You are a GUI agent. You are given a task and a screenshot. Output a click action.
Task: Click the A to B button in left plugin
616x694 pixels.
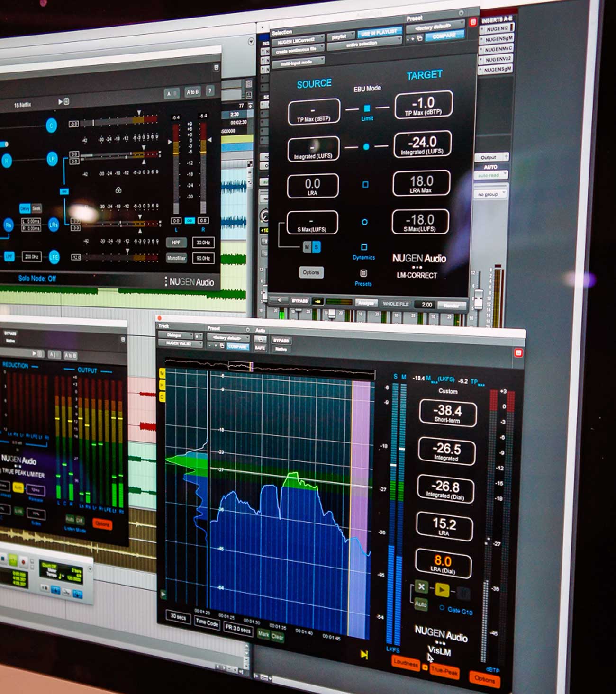coord(193,92)
